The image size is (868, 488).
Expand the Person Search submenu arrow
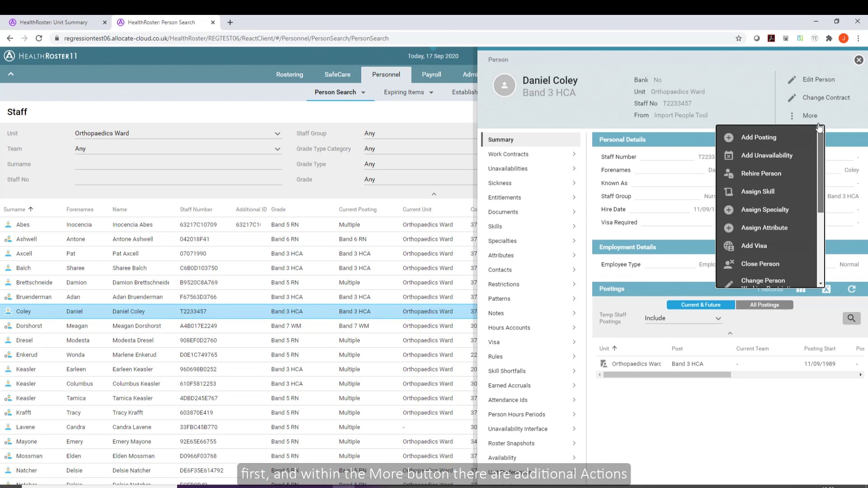pyautogui.click(x=363, y=93)
